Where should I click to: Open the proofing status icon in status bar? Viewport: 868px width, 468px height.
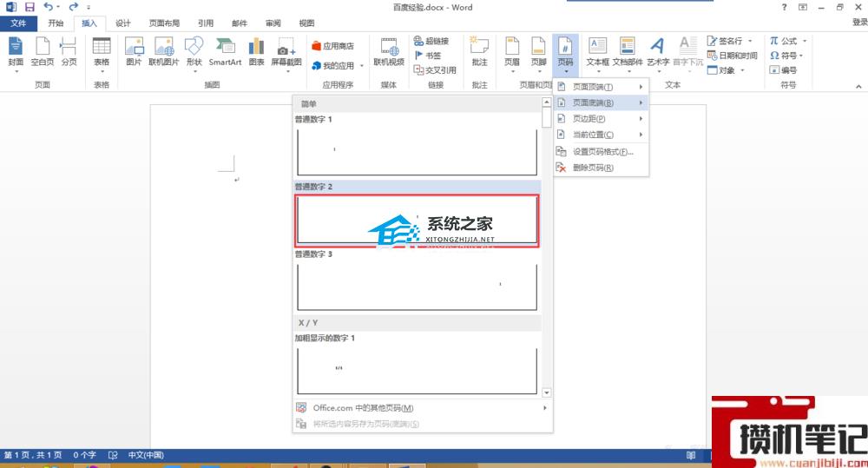[x=113, y=455]
